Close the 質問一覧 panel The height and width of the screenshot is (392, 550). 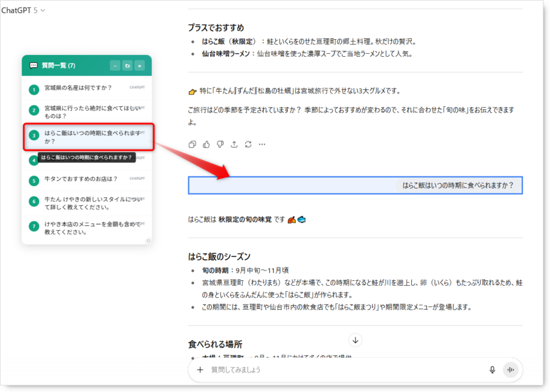pos(139,65)
